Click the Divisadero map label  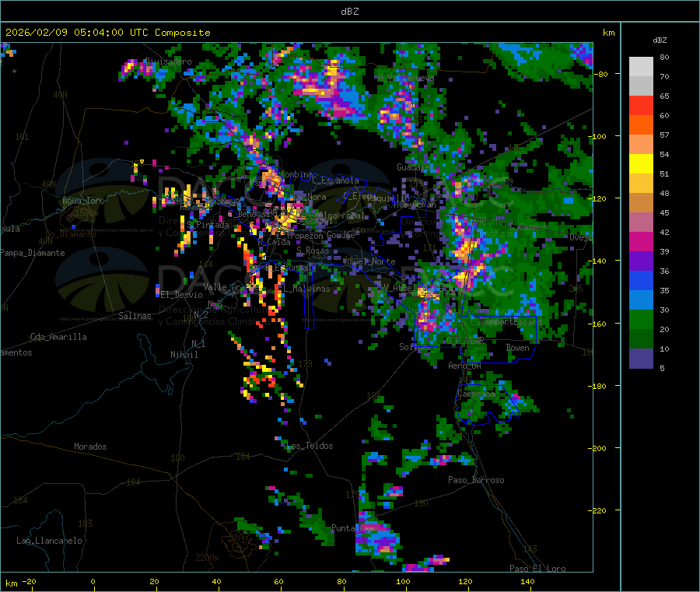[x=169, y=61]
